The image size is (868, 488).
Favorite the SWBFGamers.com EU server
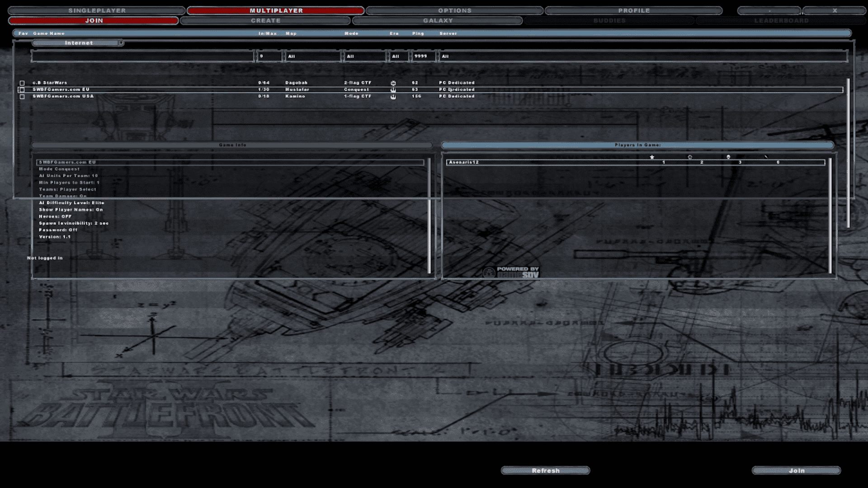[22, 90]
